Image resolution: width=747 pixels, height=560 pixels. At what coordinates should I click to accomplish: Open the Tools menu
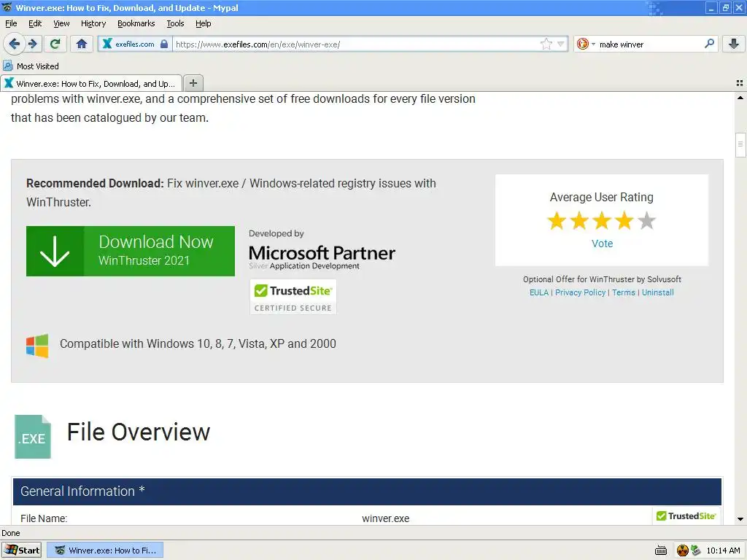point(175,23)
